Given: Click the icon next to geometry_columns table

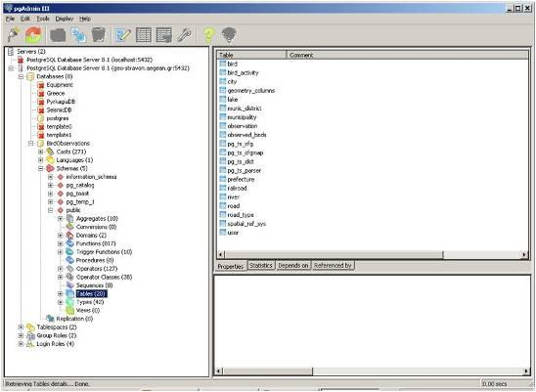Looking at the screenshot, I should (223, 90).
